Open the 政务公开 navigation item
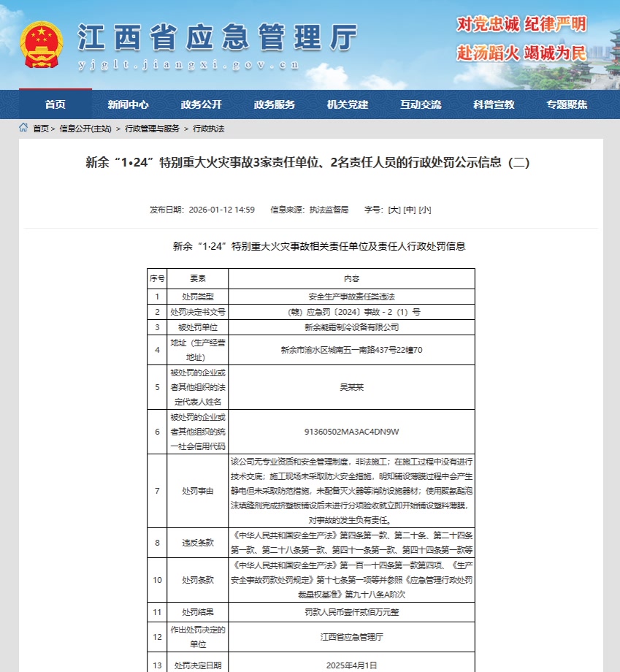The height and width of the screenshot is (672, 620). [x=201, y=104]
